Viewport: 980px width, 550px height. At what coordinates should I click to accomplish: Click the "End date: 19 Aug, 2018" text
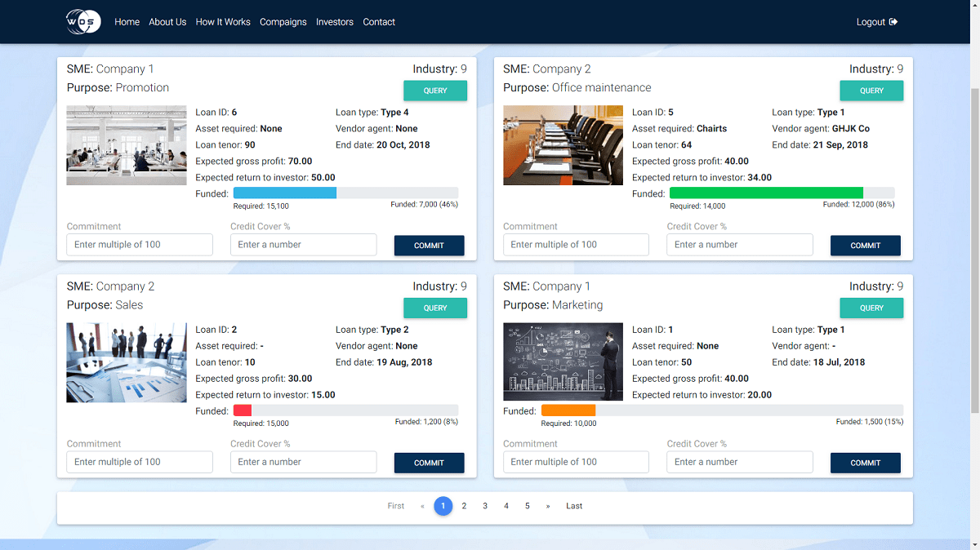[384, 361]
